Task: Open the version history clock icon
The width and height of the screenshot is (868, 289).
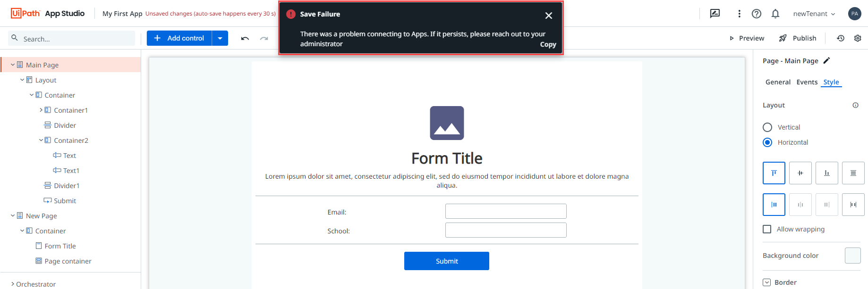Action: point(841,38)
